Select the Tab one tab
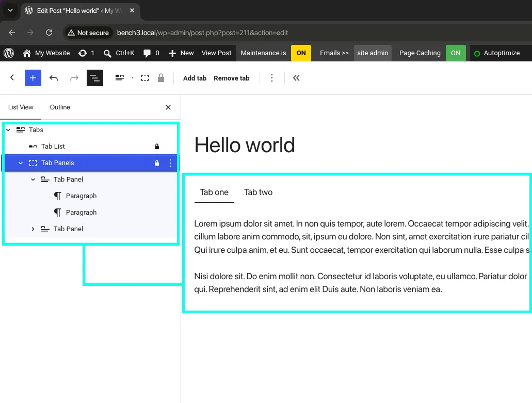Screen dimensions: 532x403 (x=214, y=192)
